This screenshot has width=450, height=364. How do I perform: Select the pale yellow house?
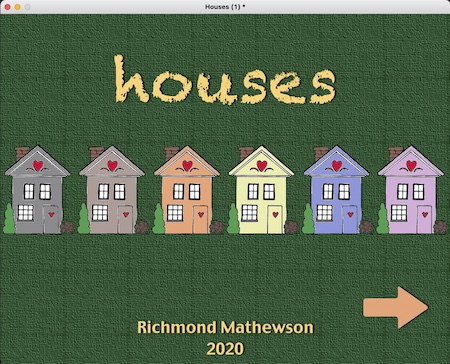(x=261, y=190)
